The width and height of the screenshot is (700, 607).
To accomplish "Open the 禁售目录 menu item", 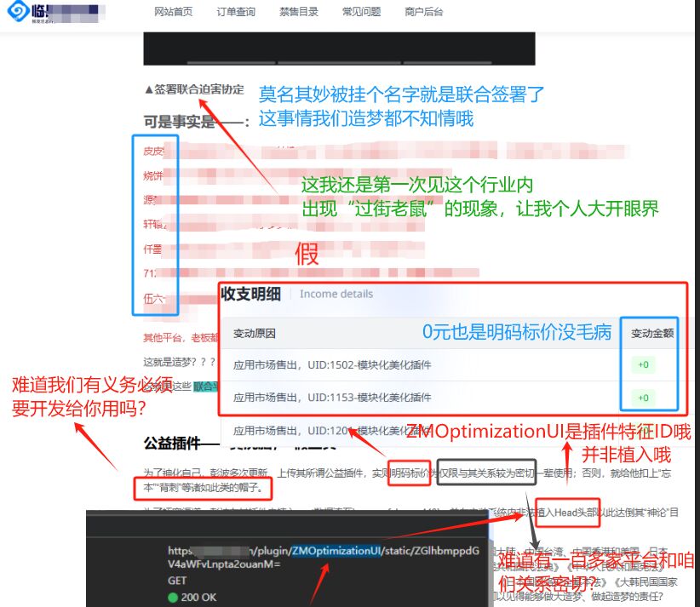I will 300,12.
